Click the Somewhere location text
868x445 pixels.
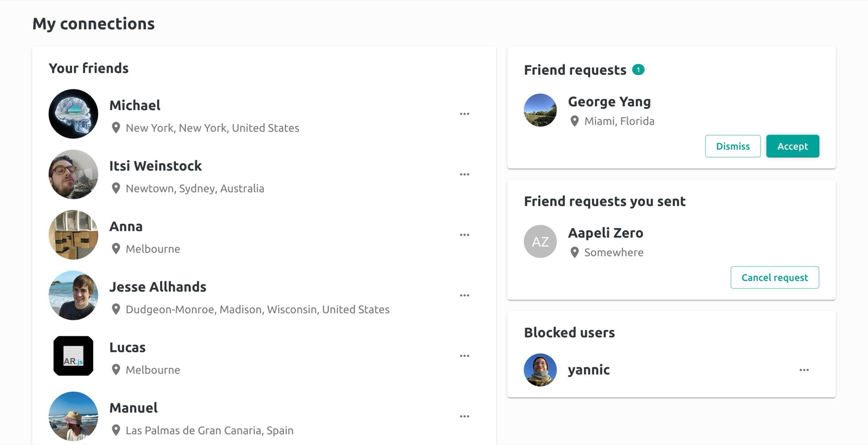click(x=614, y=252)
